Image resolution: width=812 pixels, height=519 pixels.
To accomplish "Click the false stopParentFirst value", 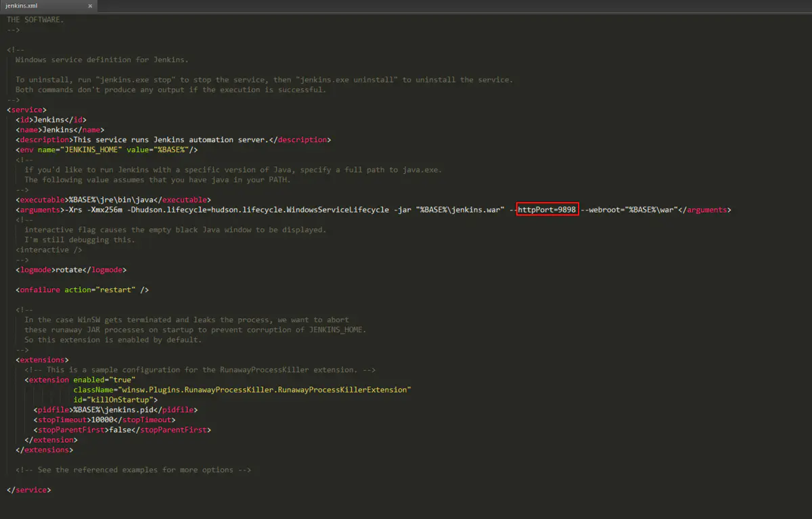I will 120,429.
